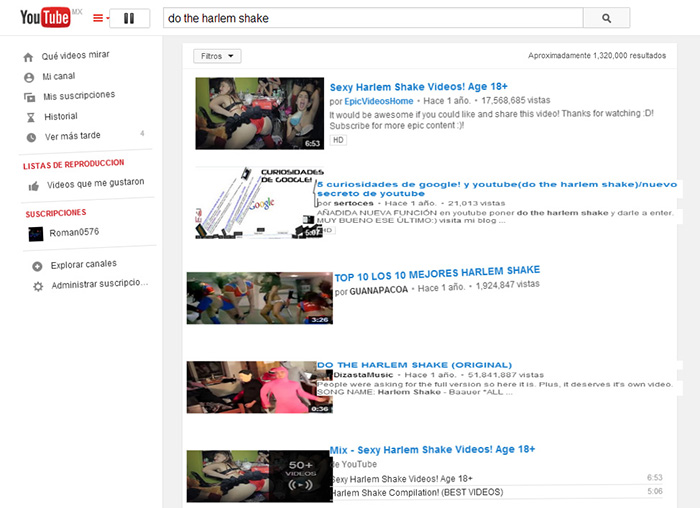Click 'DO THE HARLEM SHAKE (ORIGINAL)' title
This screenshot has width=700, height=508.
(x=414, y=365)
